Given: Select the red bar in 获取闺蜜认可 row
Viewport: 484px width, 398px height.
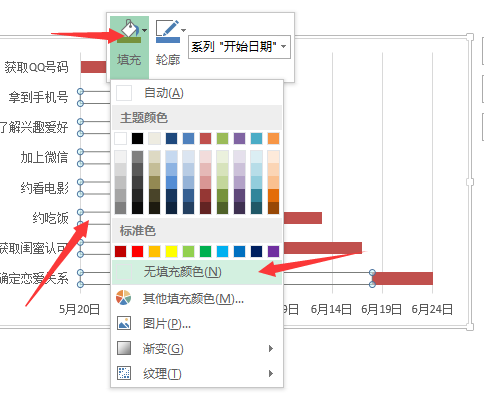Looking at the screenshot, I should [323, 248].
